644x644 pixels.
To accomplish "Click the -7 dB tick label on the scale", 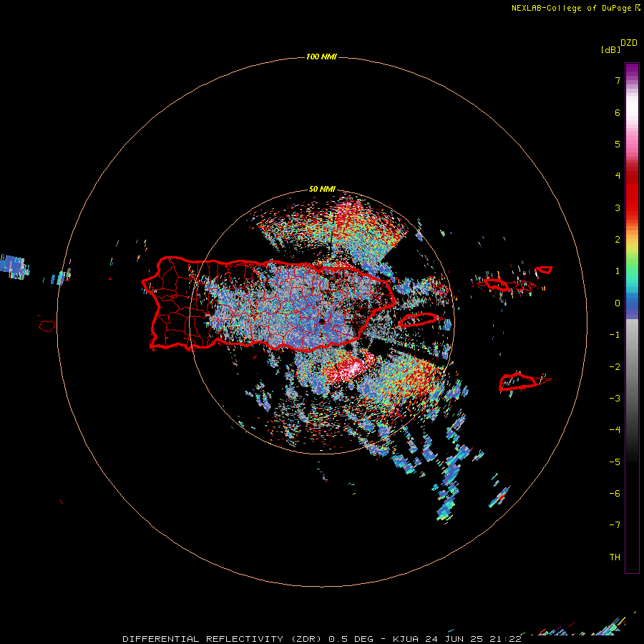I will 615,525.
